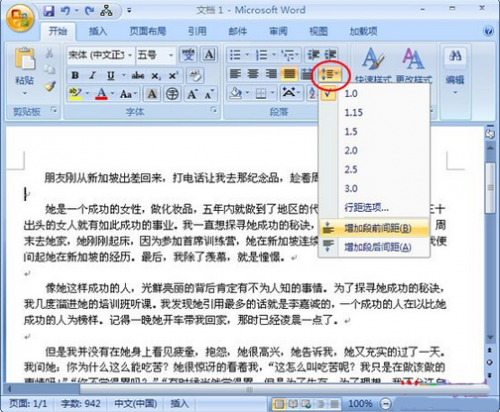Viewport: 500px width, 412px height.
Task: Switch to the 引用 tab
Action: tap(197, 31)
